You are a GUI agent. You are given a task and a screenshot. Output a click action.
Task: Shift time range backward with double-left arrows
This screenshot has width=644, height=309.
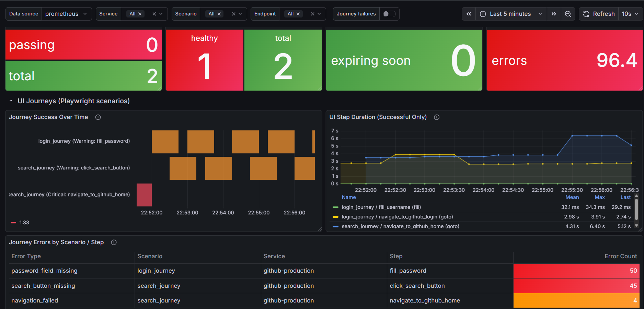click(469, 14)
